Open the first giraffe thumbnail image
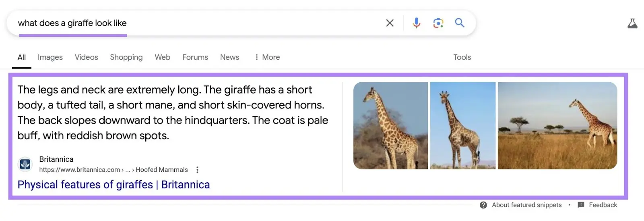 tap(390, 125)
